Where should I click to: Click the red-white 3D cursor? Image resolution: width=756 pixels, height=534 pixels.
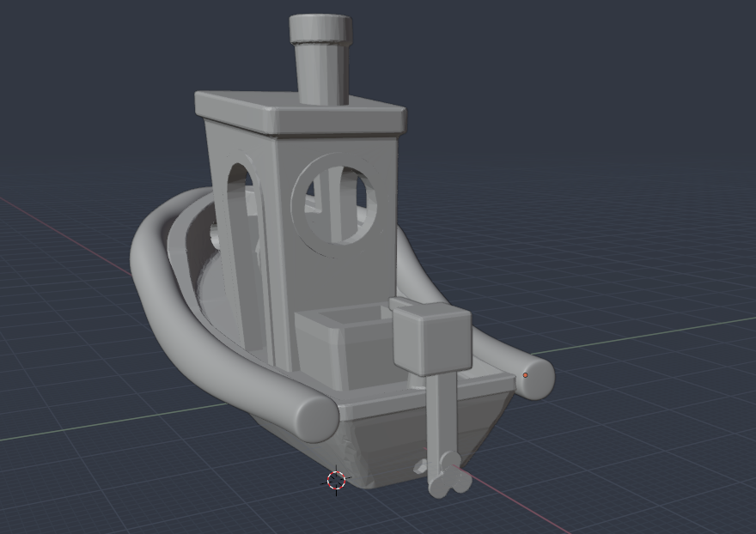coord(337,480)
